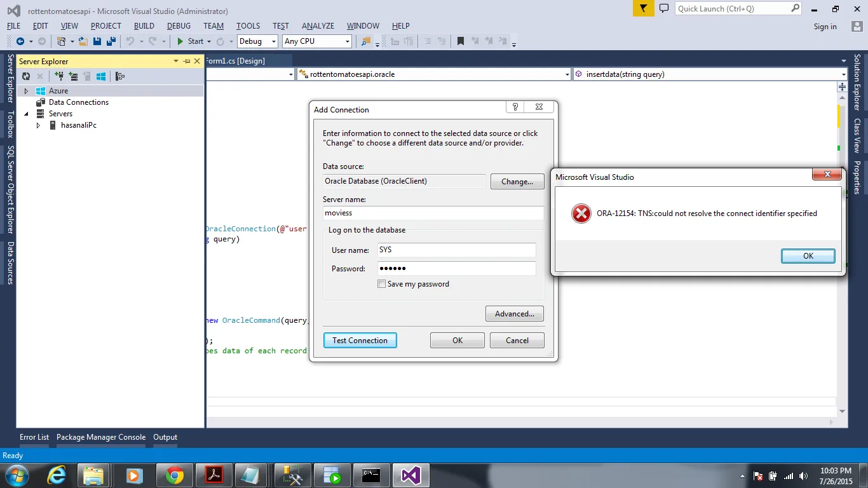Open the Advanced... connection settings

(515, 314)
